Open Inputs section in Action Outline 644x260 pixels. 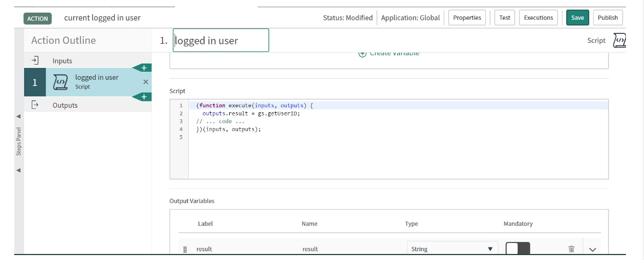point(62,61)
